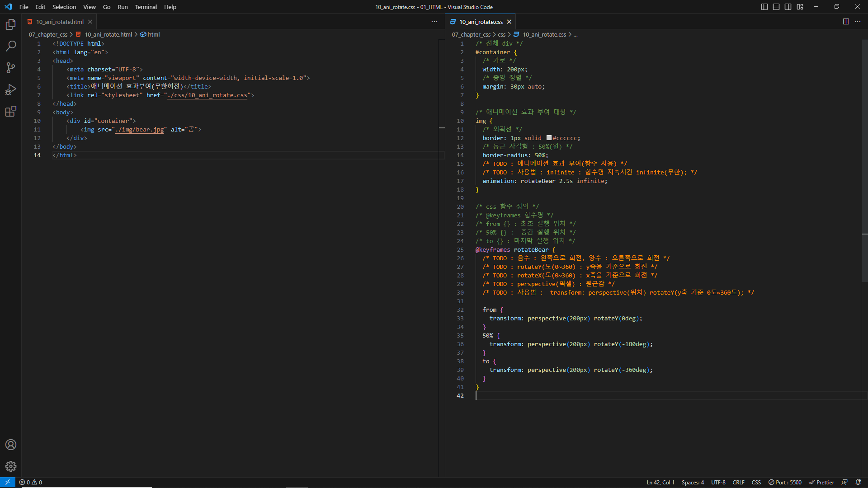
Task: Open the Search view icon
Action: (11, 46)
